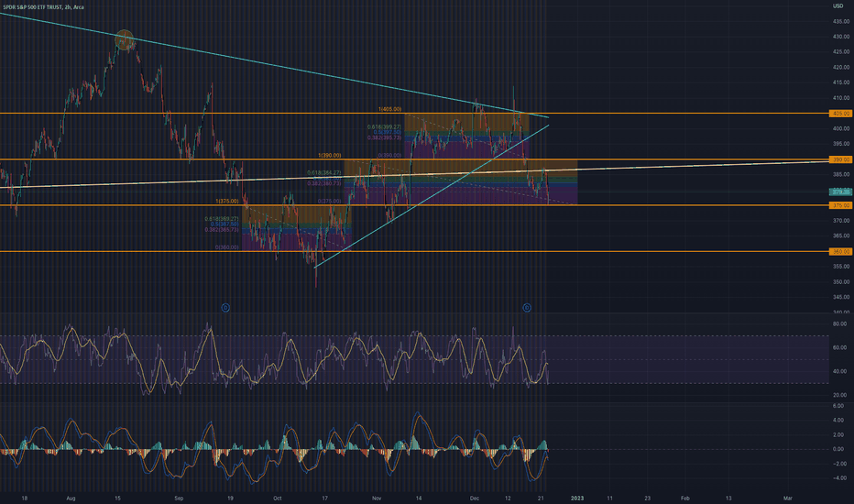Click the Fib label 0.382(395.73)
The height and width of the screenshot is (504, 854).
coord(384,137)
